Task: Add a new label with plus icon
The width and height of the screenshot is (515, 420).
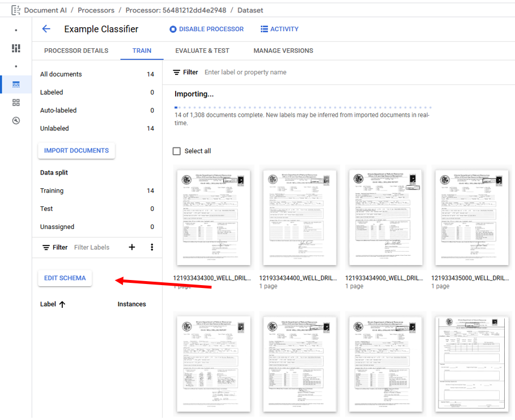Action: pyautogui.click(x=132, y=247)
